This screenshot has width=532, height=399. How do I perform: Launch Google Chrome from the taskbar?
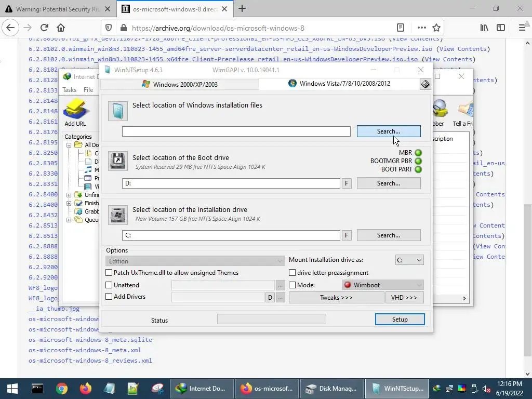click(62, 389)
